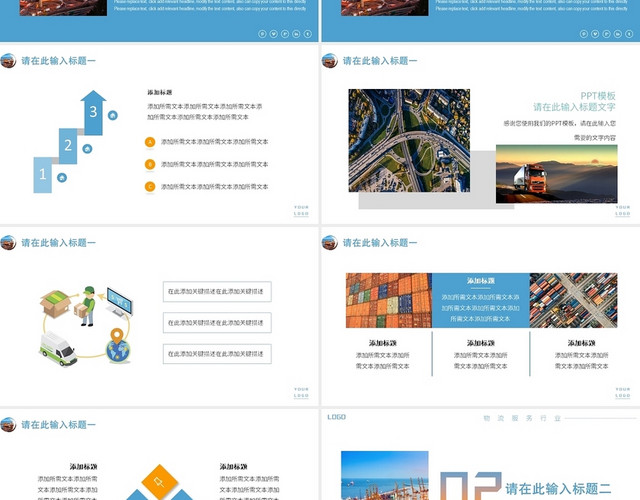Click the 't' social icon in top-right slide
Image resolution: width=640 pixels, height=500 pixels.
point(629,34)
